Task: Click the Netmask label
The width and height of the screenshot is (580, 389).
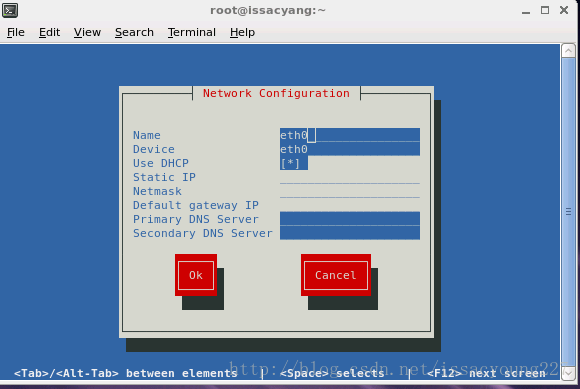Action: [x=157, y=191]
